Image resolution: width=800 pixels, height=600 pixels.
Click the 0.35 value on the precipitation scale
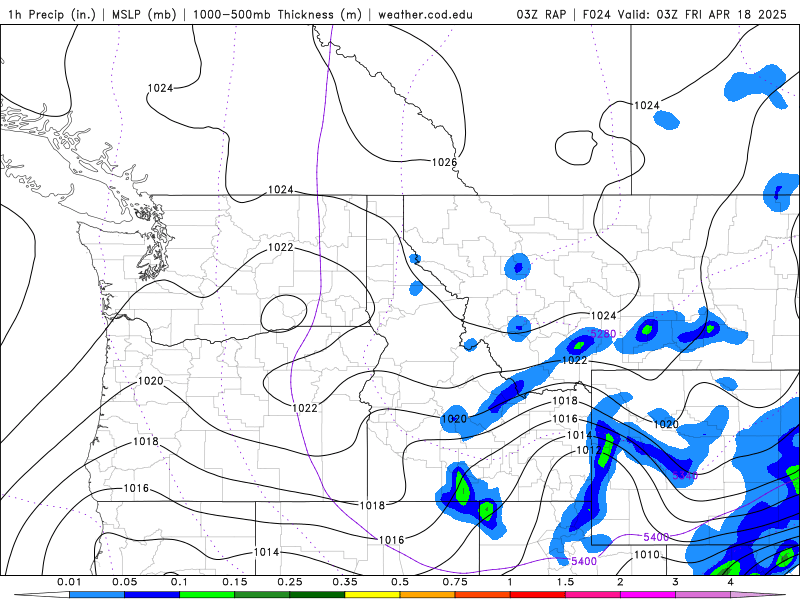pos(345,582)
